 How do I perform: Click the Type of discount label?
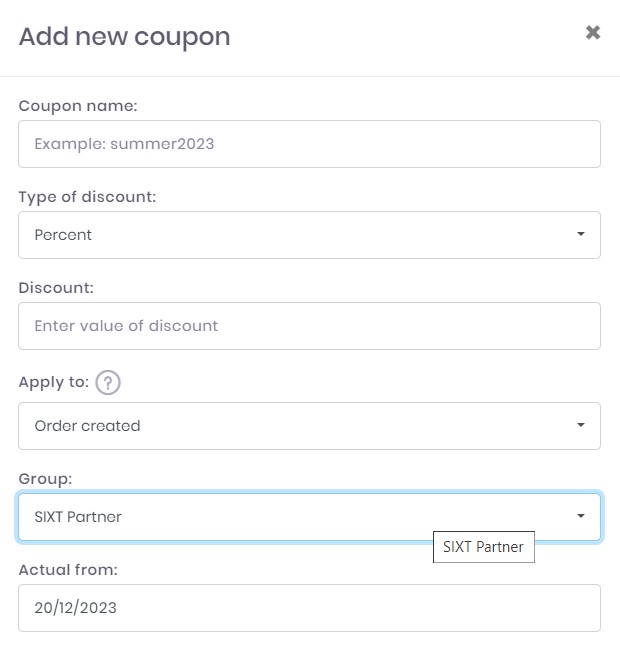pos(87,197)
